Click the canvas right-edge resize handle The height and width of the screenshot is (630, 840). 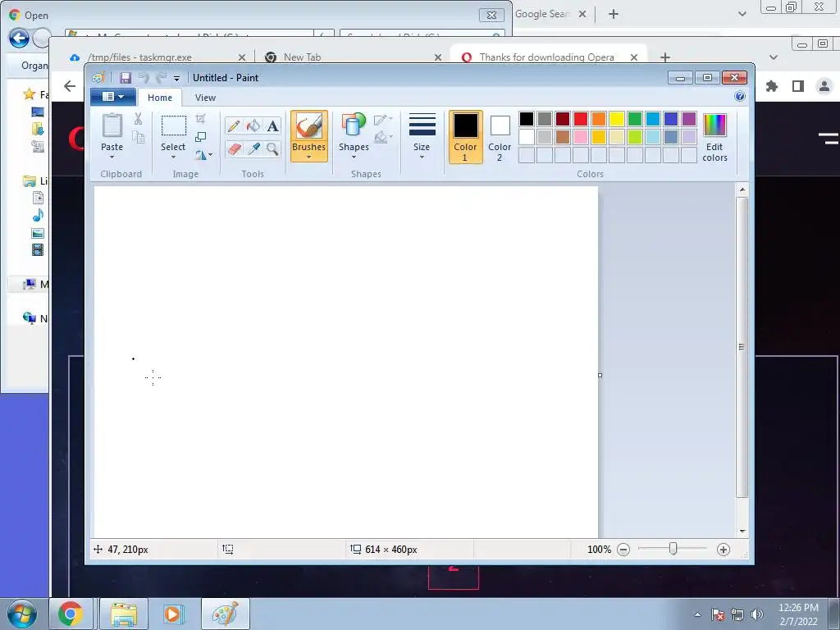pyautogui.click(x=600, y=375)
